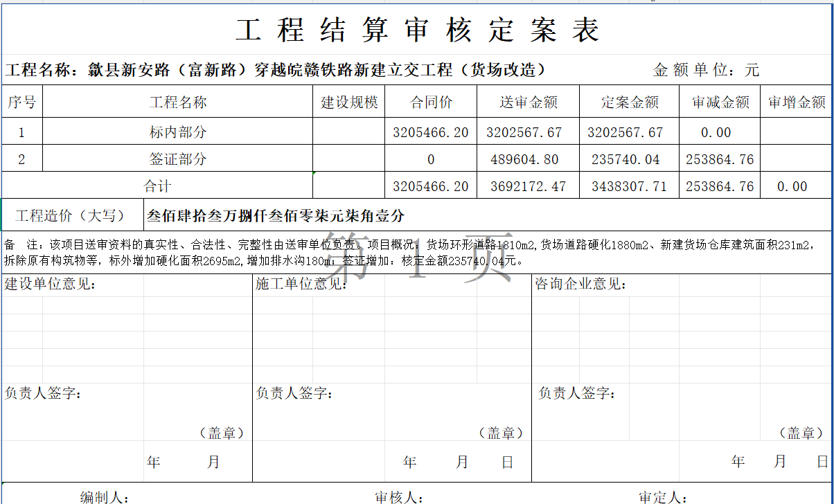834x504 pixels.
Task: Select the 建设单位意见 cell
Action: click(51, 284)
